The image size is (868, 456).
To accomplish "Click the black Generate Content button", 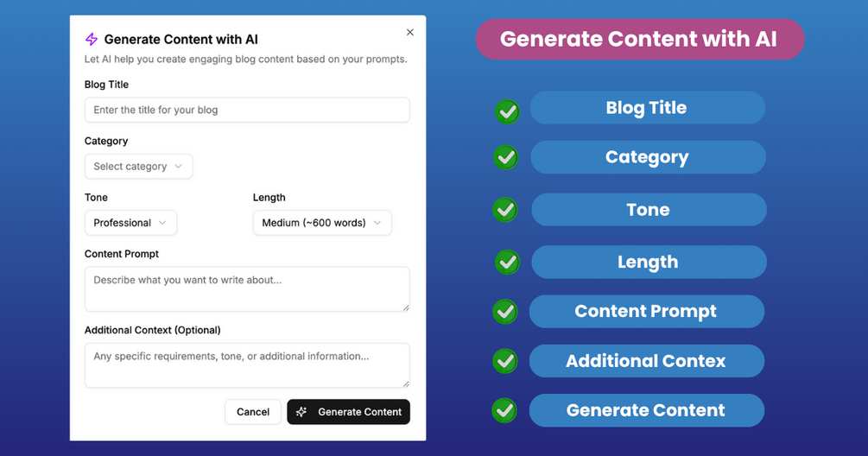I will click(348, 412).
